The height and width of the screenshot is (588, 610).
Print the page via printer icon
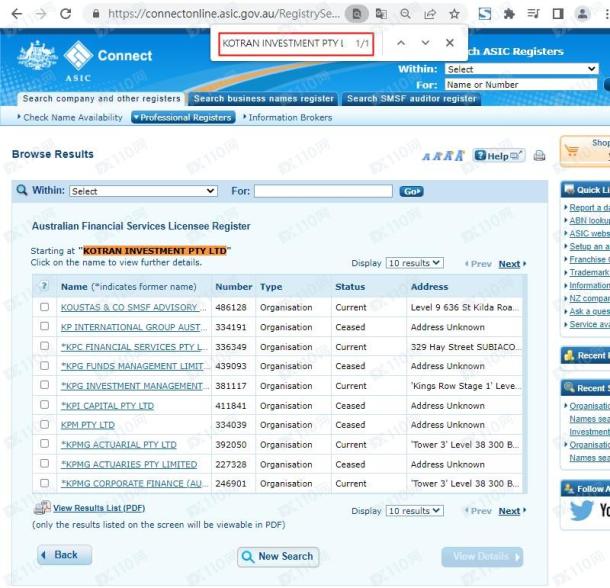pos(539,156)
